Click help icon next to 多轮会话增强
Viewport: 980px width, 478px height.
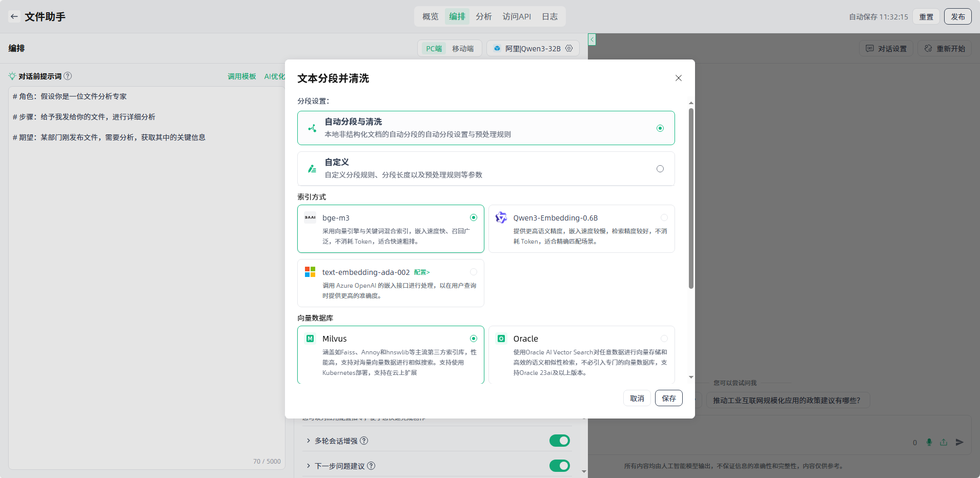(364, 441)
